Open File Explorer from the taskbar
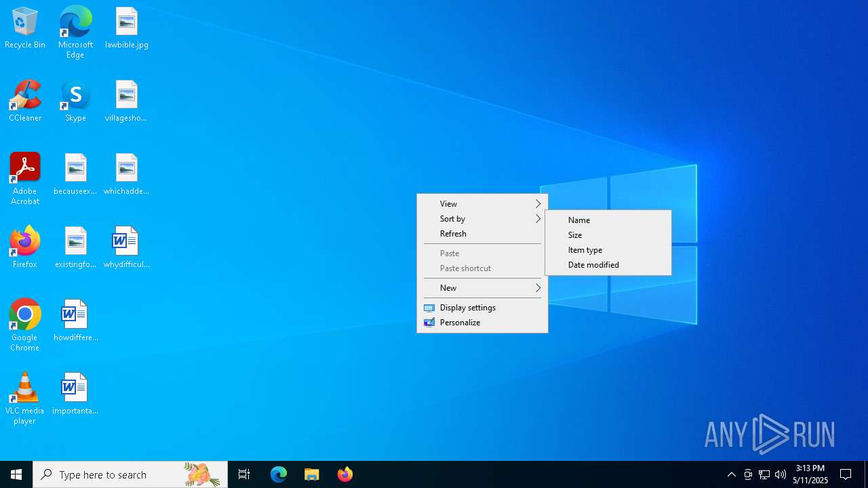This screenshot has height=488, width=868. pyautogui.click(x=312, y=474)
